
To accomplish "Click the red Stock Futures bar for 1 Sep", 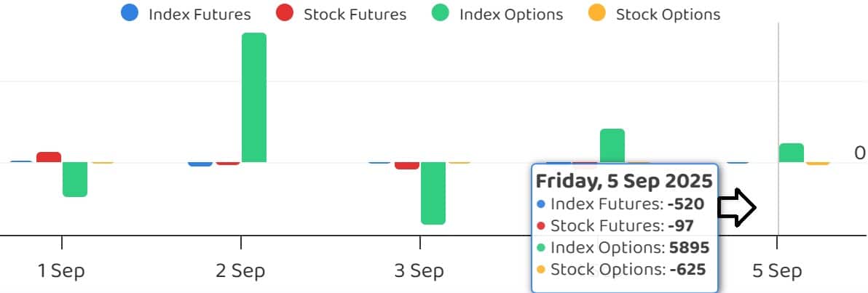I will click(x=49, y=157).
